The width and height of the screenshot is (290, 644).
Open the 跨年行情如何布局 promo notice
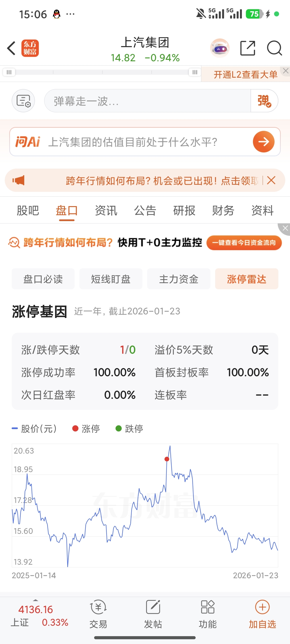point(162,180)
